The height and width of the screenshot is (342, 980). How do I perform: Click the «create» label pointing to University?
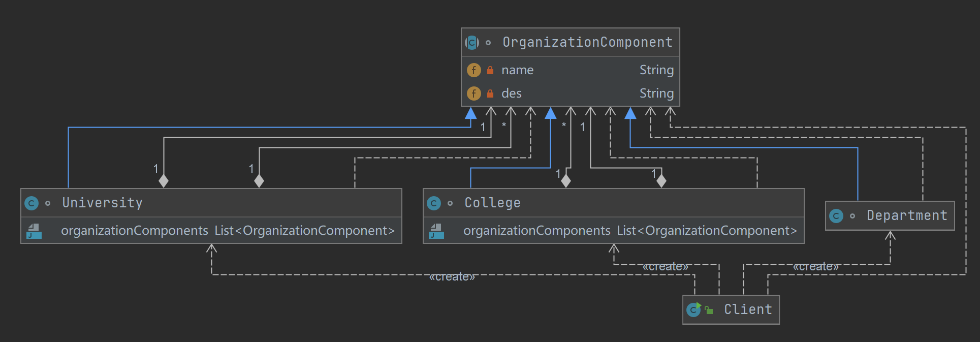coord(452,276)
